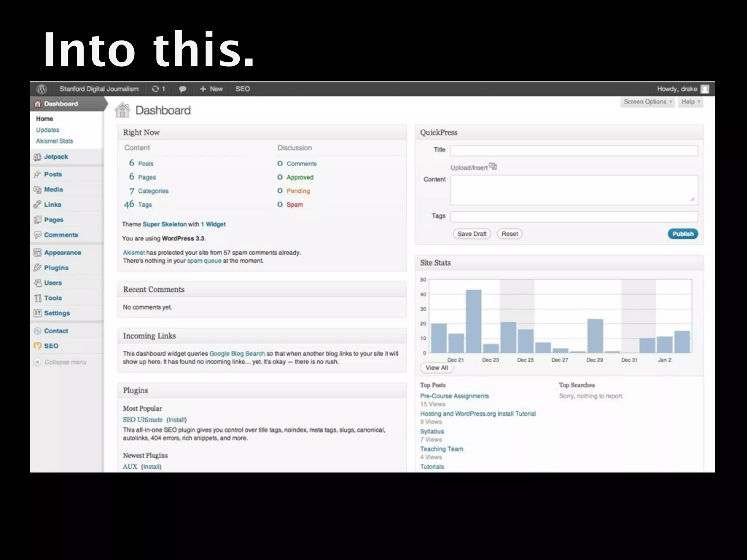Open the Plugins menu in the sidebar
Screen dimensions: 747x560
point(56,268)
